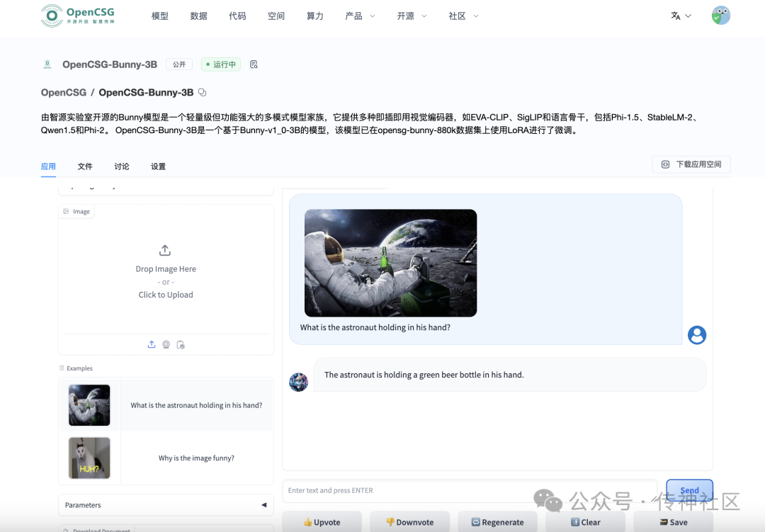765x532 pixels.
Task: Open the astronaut image in chat
Action: (x=390, y=263)
